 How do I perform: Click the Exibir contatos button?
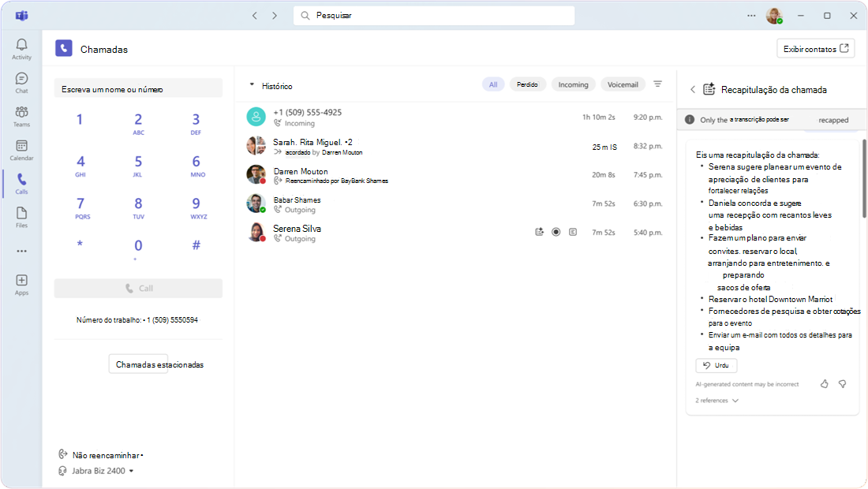tap(815, 49)
